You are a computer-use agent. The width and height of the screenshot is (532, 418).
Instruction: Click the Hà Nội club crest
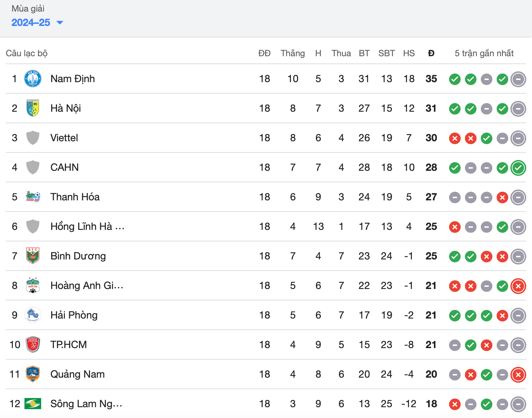pyautogui.click(x=33, y=108)
